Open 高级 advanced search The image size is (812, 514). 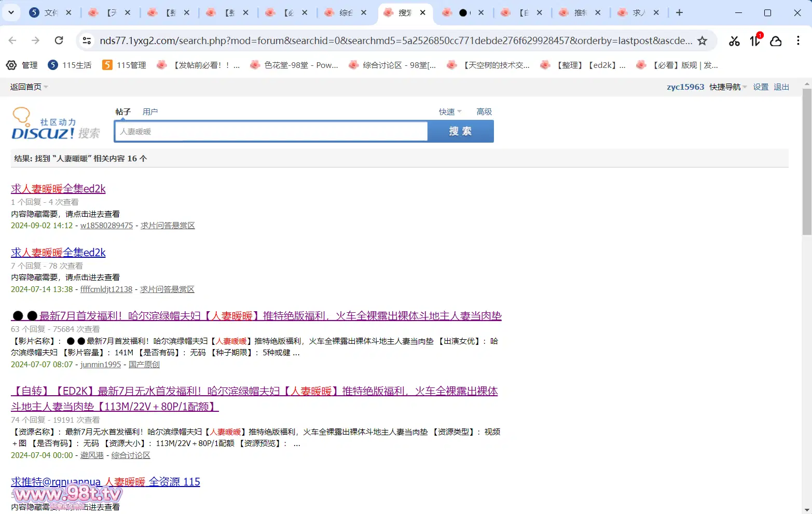click(x=484, y=112)
